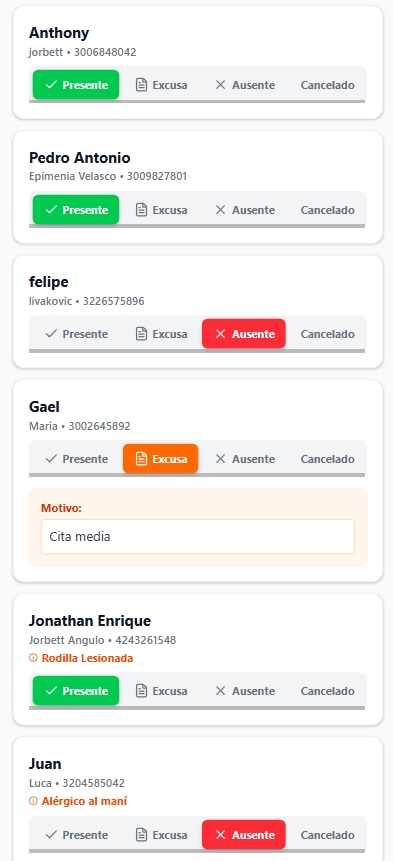
Task: Click the X icon in Anthony's Ausente option
Action: pos(220,85)
